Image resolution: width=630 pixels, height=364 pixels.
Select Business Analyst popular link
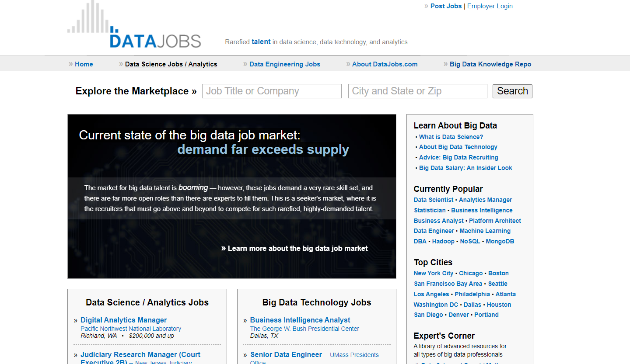tap(438, 221)
